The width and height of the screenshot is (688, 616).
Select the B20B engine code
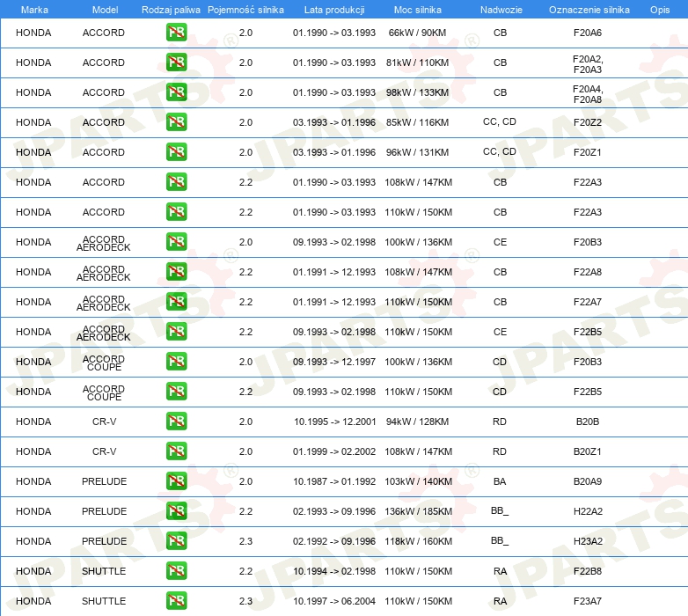(x=588, y=422)
